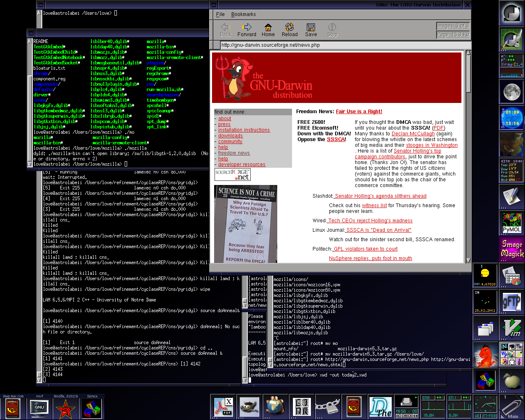This screenshot has width=525, height=420.
Task: Click the Back button in Dillo toolbar
Action: [x=226, y=30]
